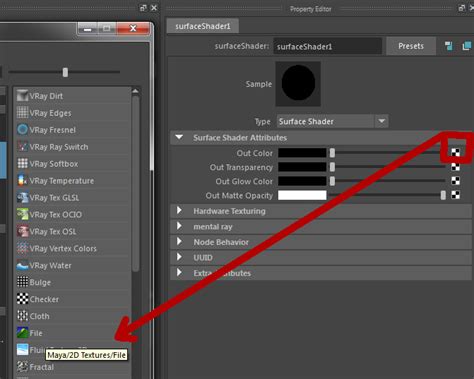Undock the left panel via float icon
474x379 pixels.
143,8
